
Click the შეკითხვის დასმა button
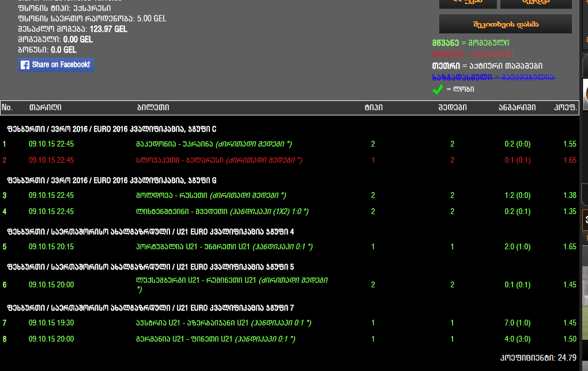click(506, 24)
